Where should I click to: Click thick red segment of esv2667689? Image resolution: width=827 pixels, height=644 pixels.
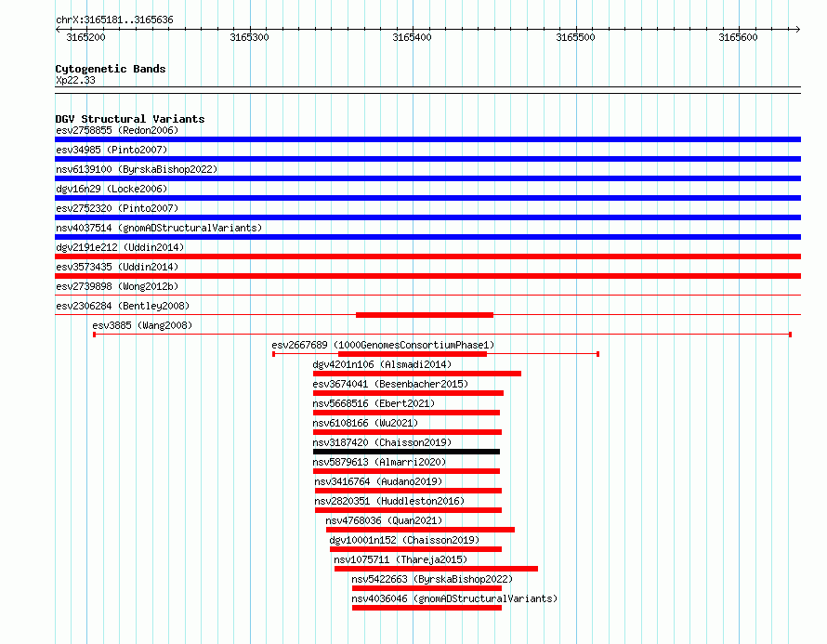coord(413,354)
